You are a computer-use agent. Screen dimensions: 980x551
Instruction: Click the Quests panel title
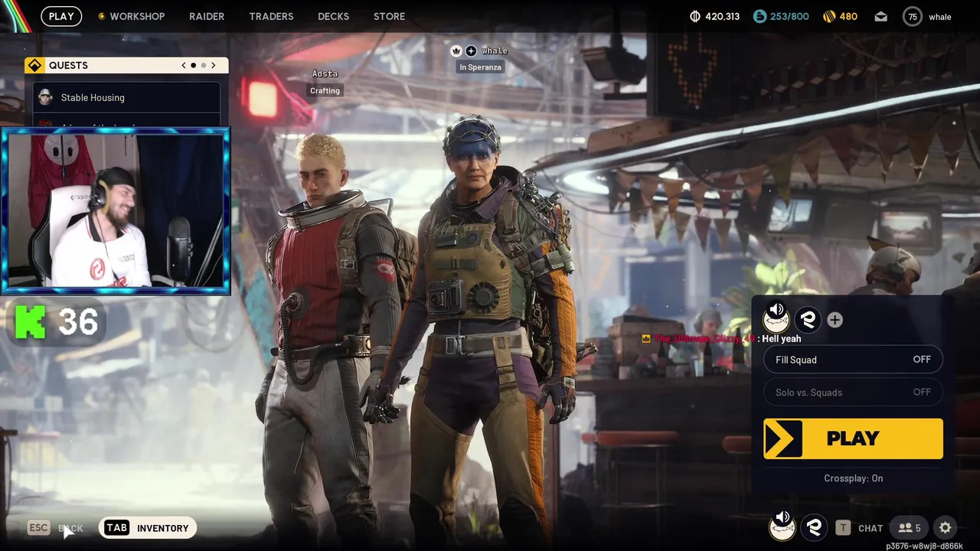click(x=68, y=65)
